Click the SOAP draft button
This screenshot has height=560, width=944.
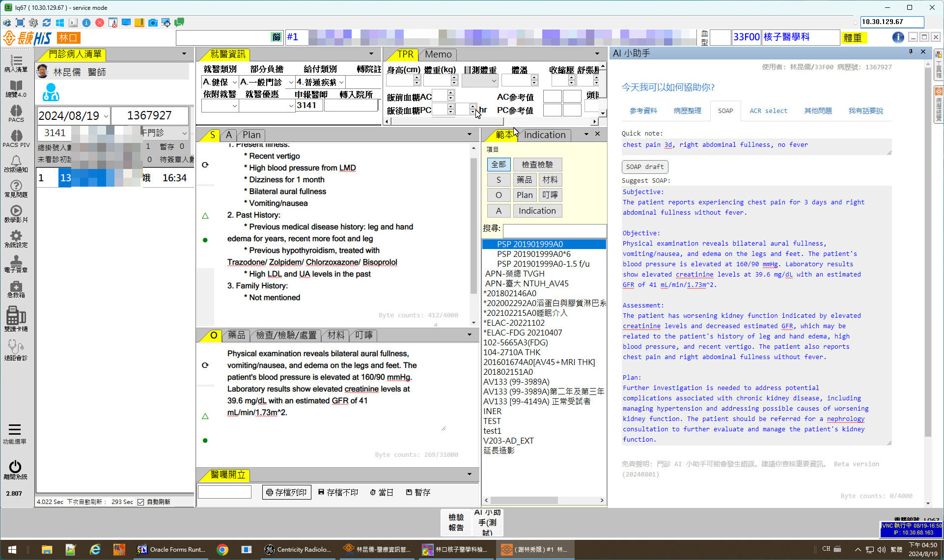[x=644, y=167]
